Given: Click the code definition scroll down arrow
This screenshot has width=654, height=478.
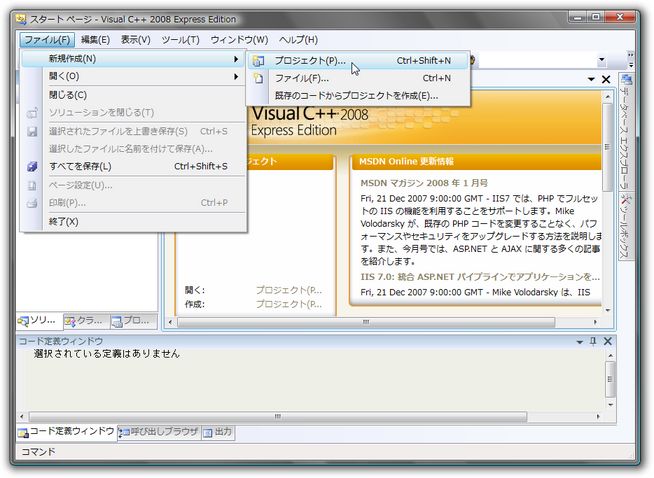Looking at the screenshot, I should pyautogui.click(x=610, y=405).
